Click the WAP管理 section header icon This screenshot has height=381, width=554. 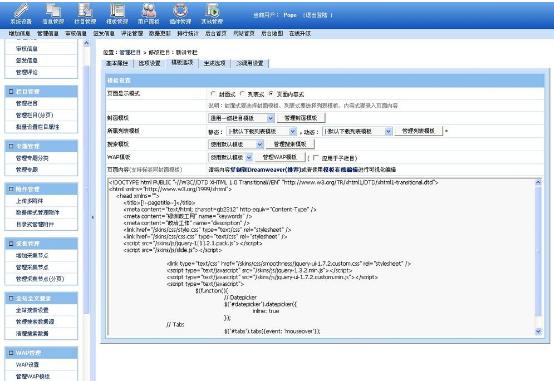(x=11, y=353)
